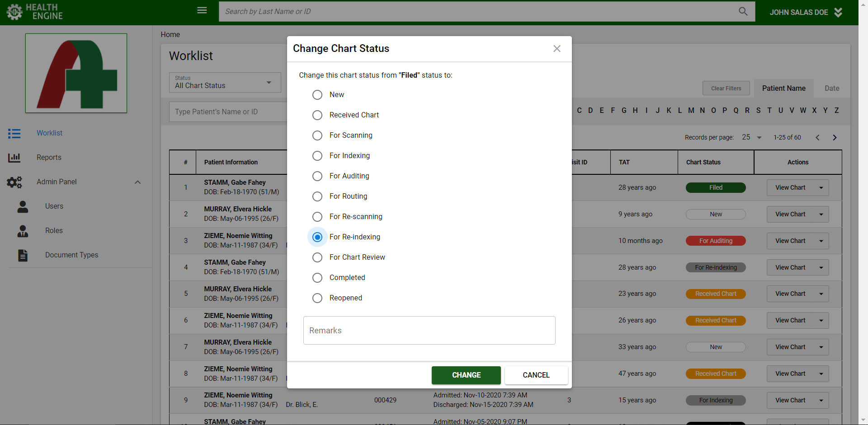The width and height of the screenshot is (868, 425).
Task: Switch to Date tab
Action: (x=832, y=89)
